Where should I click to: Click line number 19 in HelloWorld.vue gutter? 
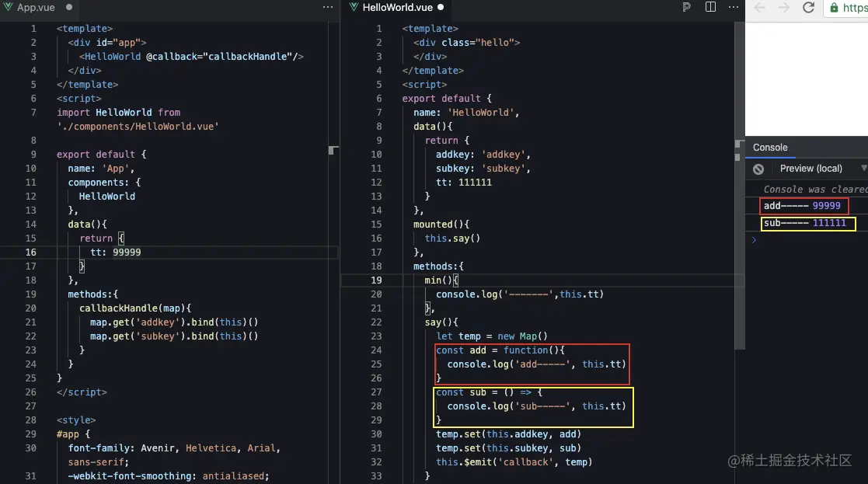click(376, 280)
